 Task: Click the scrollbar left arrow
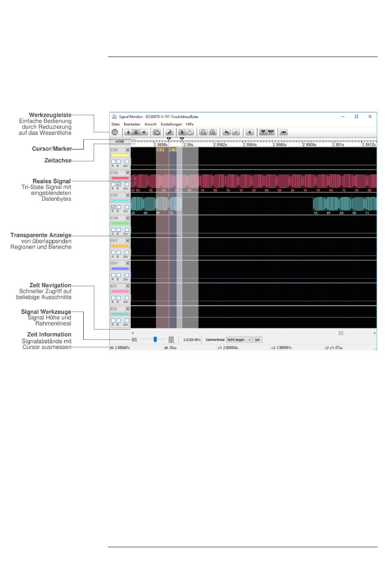(132, 333)
